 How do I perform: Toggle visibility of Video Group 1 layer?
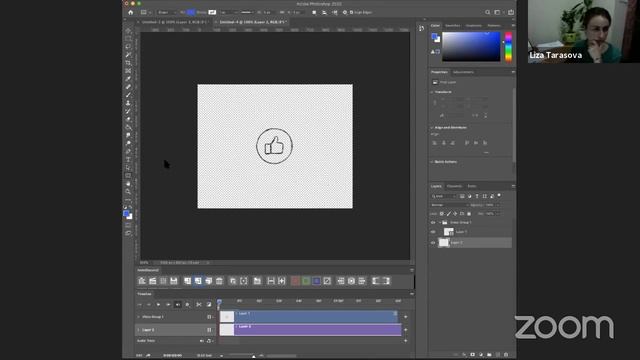433,222
